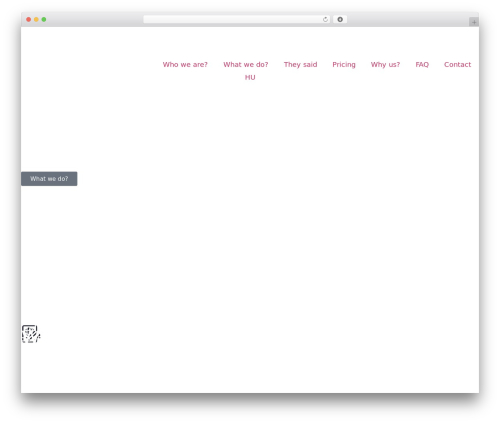Switch language with the HU link
500x423 pixels.
tap(250, 77)
